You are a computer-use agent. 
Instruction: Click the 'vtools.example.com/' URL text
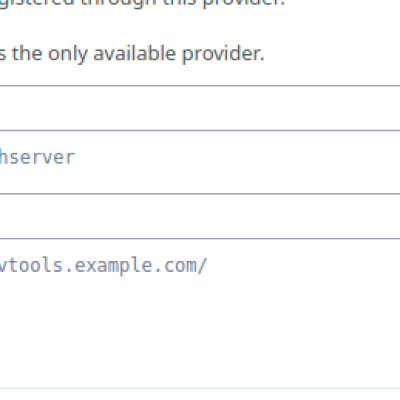click(x=103, y=266)
